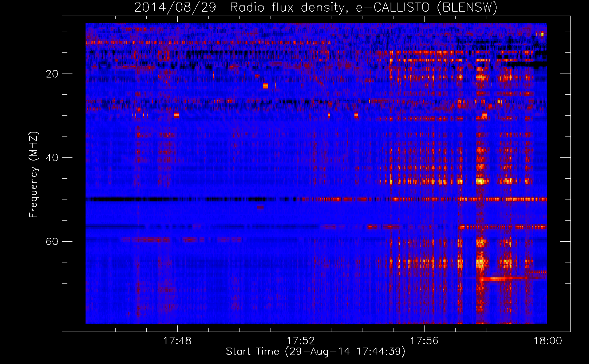Click the '17:48' time axis label
Image resolution: width=589 pixels, height=364 pixels.
coord(177,341)
